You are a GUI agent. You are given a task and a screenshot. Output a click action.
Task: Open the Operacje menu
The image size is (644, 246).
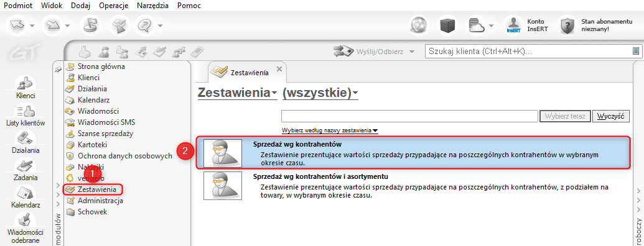114,6
